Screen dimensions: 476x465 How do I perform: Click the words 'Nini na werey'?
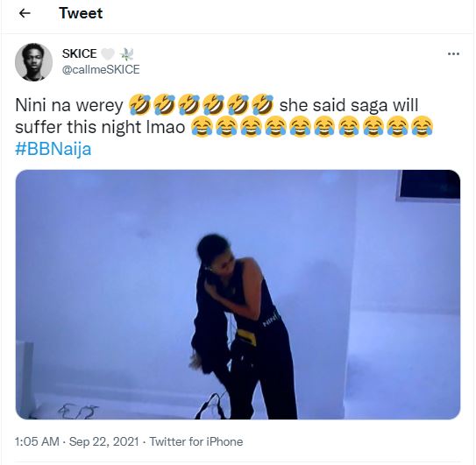click(x=69, y=106)
